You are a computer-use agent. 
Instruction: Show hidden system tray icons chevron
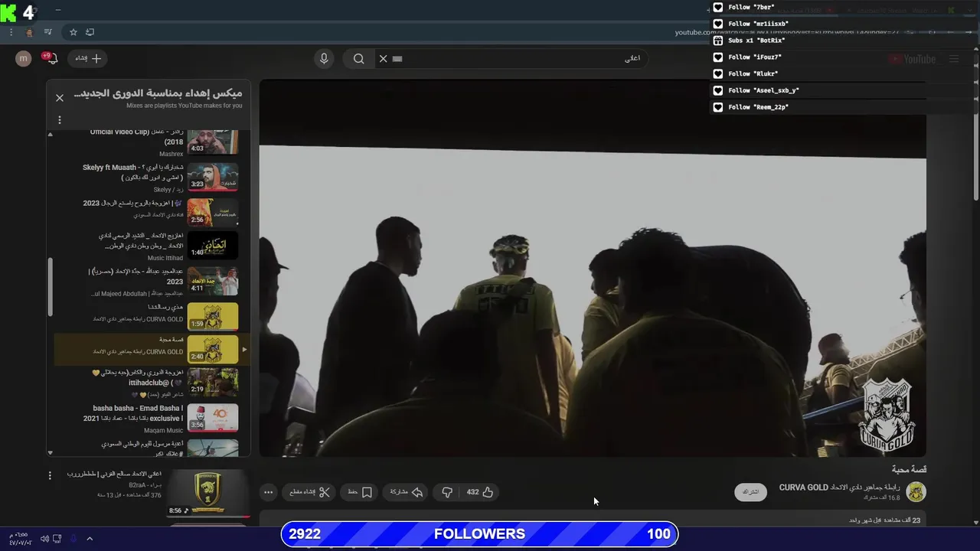(90, 539)
